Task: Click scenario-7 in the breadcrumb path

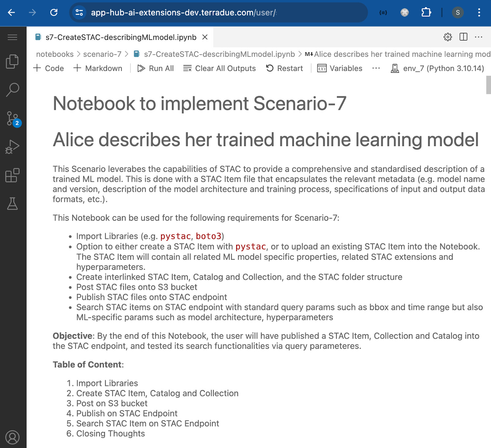Action: (x=102, y=54)
